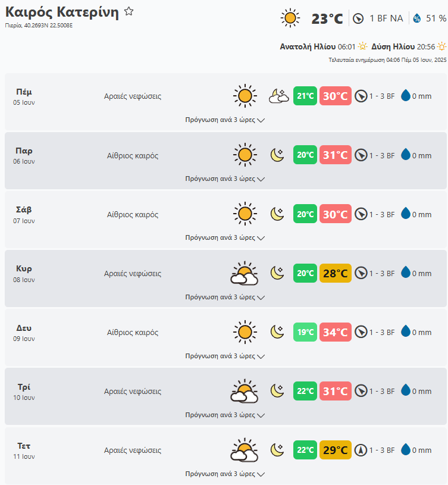The image size is (448, 485).
Task: Click the partly cloudy icon for Κυρ 08 Ιουν
Action: (x=244, y=273)
